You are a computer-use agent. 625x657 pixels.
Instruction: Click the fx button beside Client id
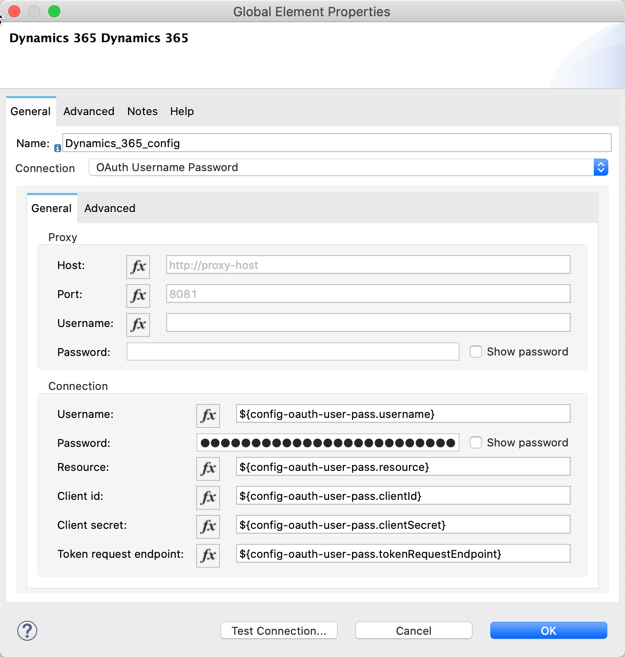click(208, 497)
